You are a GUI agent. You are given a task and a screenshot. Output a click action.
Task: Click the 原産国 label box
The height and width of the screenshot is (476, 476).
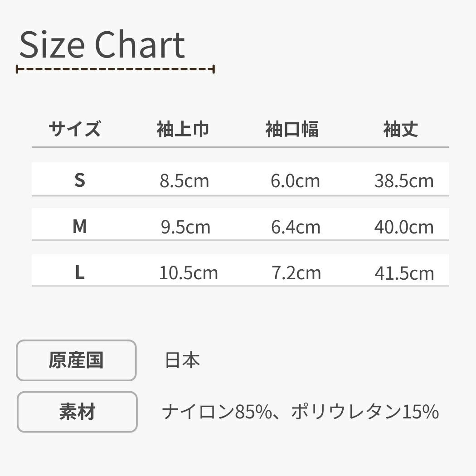(x=76, y=360)
